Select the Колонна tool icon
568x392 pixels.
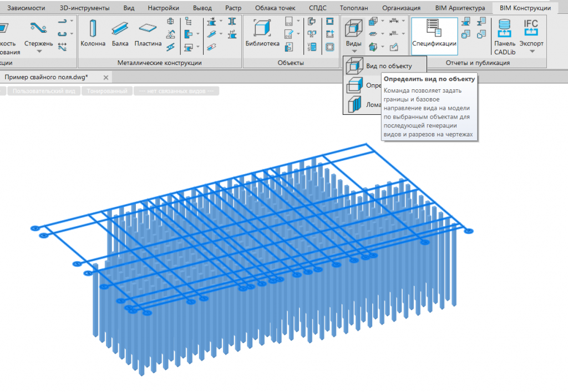pos(93,28)
